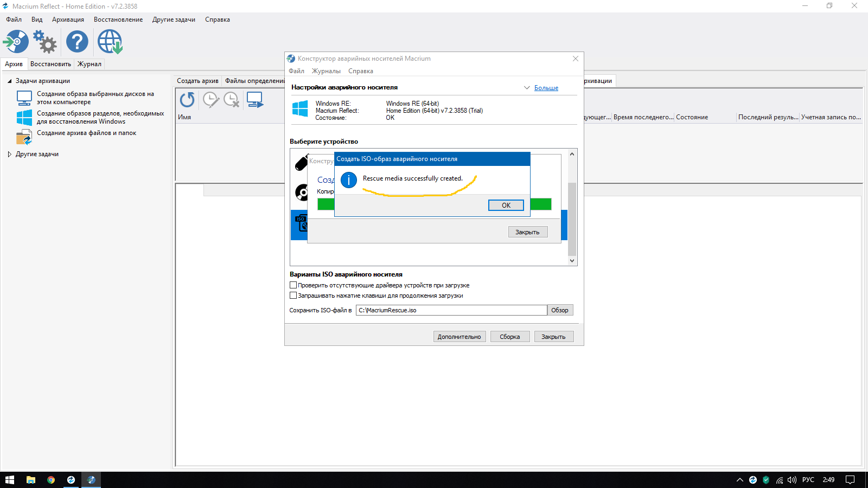Open settings via the gears icon
Viewport: 868px width, 488px height.
pyautogui.click(x=45, y=42)
